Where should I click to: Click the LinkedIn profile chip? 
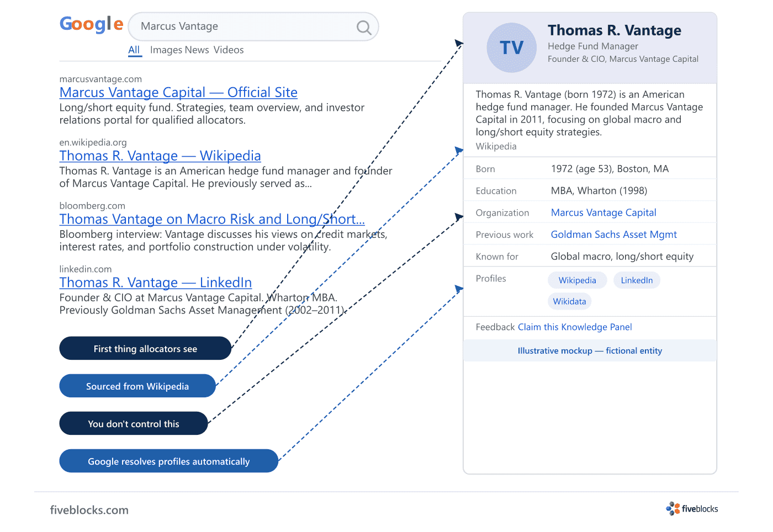pyautogui.click(x=637, y=280)
